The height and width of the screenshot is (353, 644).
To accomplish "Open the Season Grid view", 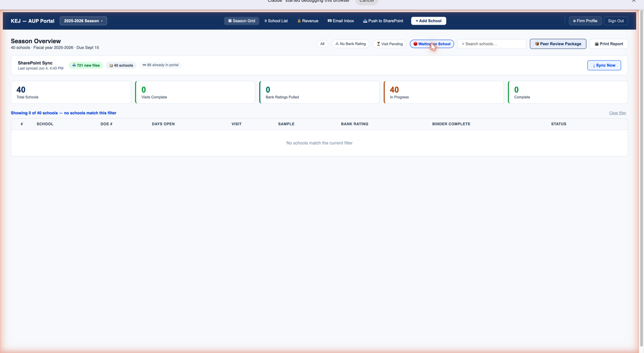I will click(242, 21).
